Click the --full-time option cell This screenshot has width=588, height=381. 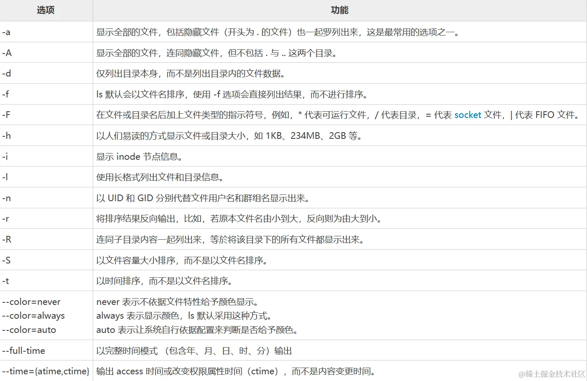(x=46, y=350)
